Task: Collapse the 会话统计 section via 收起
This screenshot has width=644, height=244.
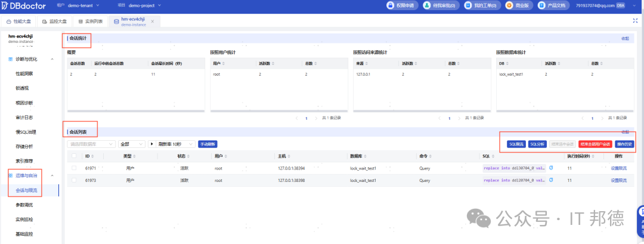Action: (625, 38)
